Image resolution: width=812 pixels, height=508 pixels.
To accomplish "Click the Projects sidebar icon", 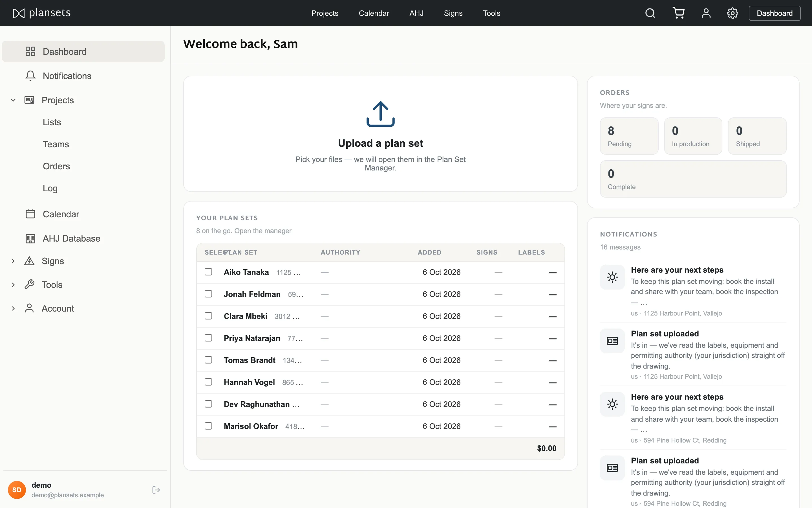I will pyautogui.click(x=30, y=100).
